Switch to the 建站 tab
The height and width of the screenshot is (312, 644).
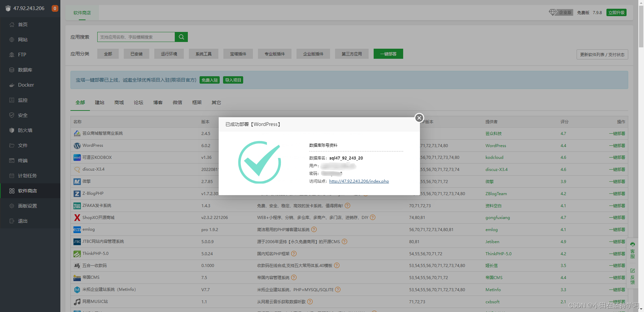(100, 102)
